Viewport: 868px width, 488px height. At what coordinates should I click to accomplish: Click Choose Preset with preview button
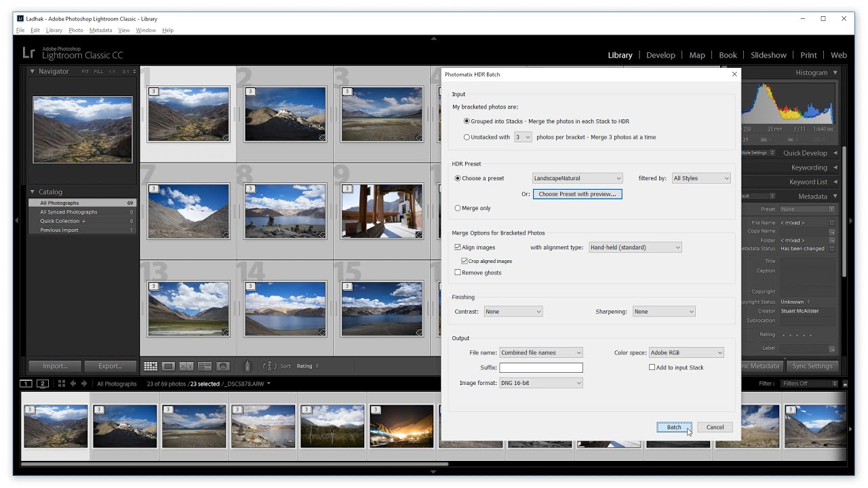tap(577, 194)
